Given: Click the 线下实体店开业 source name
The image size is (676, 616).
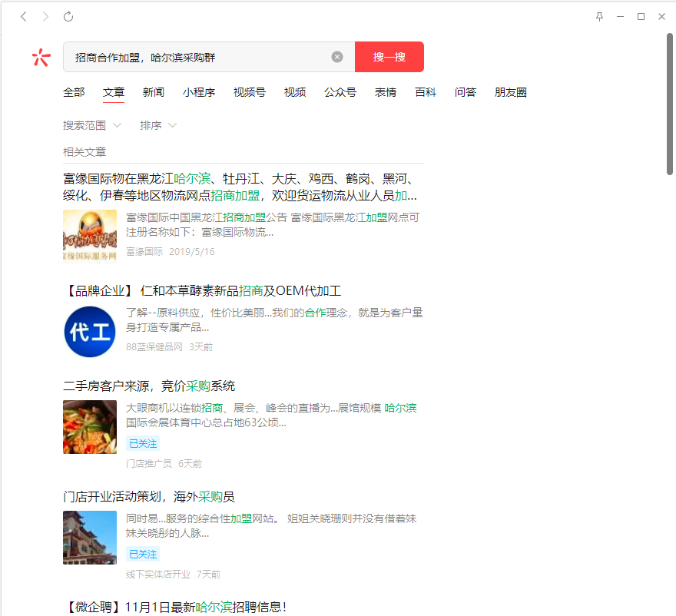Looking at the screenshot, I should pyautogui.click(x=157, y=575).
